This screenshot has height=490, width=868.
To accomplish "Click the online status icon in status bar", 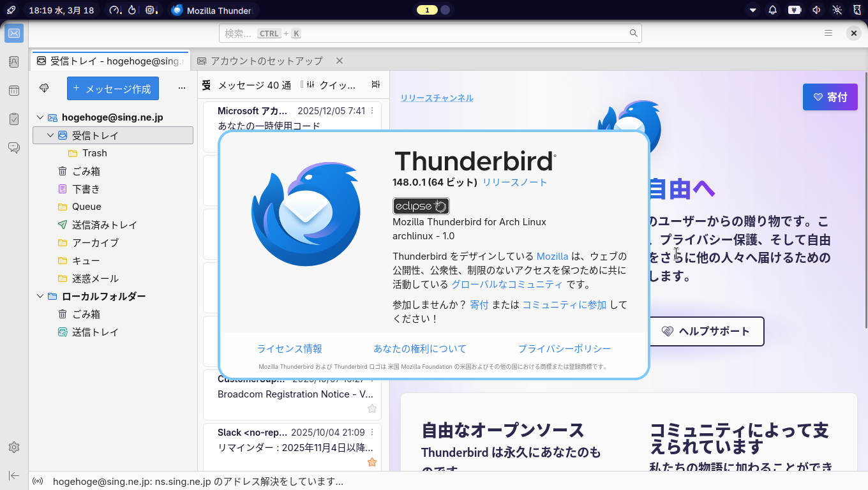I will 38,481.
